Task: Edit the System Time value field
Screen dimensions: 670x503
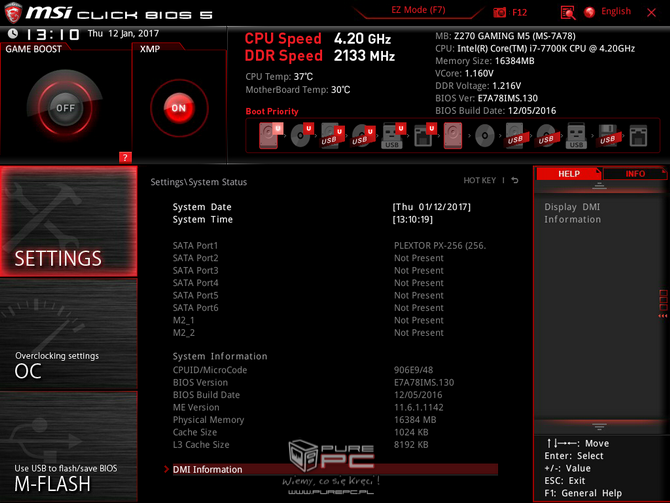Action: 412,219
